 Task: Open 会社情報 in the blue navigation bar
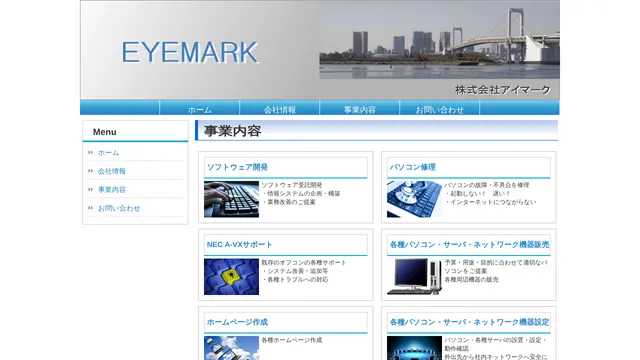(280, 109)
